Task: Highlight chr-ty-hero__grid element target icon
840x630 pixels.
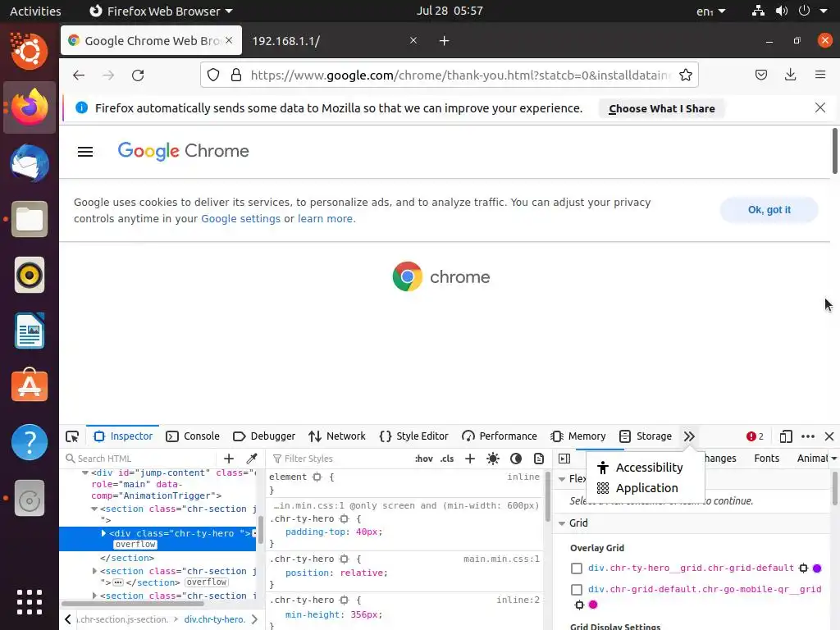Action: [804, 568]
